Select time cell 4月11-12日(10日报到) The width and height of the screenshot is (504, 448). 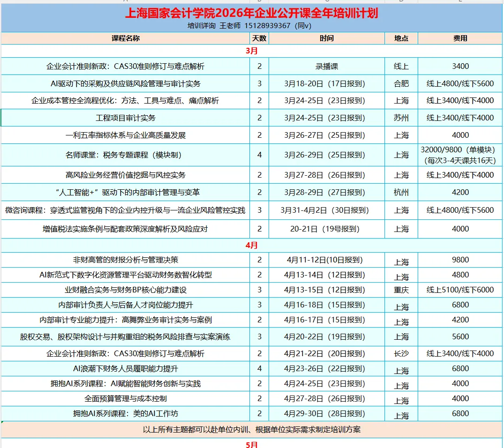point(327,260)
